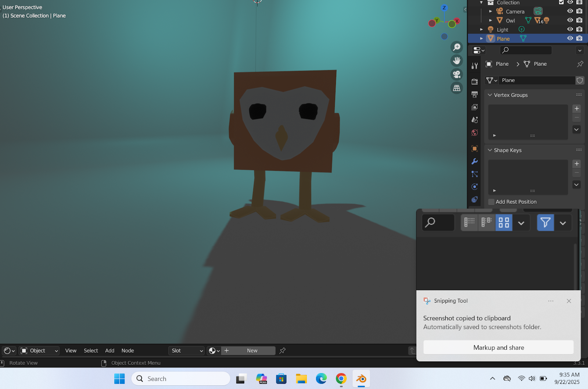Click the hand pan view icon
The width and height of the screenshot is (588, 389).
(457, 61)
